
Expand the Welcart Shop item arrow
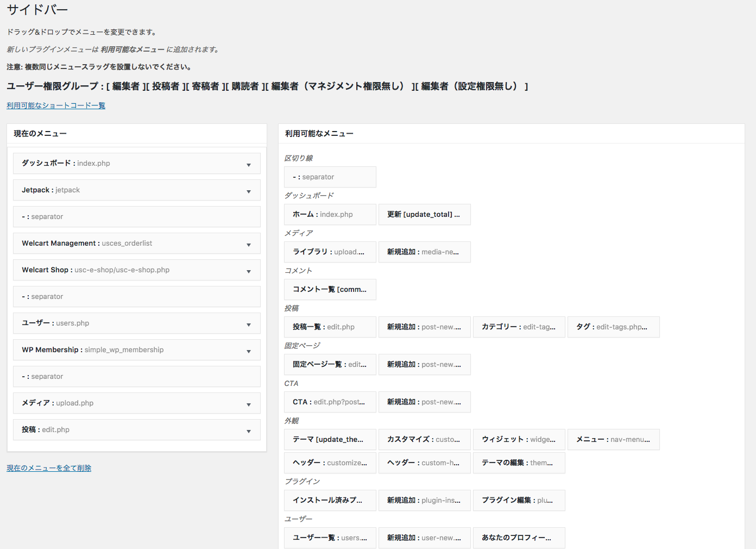point(249,271)
